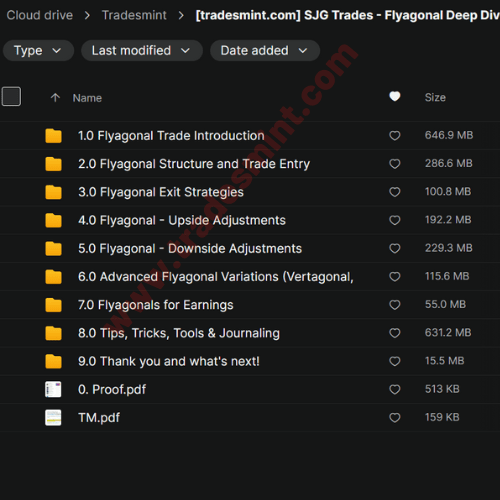Click the folder icon for 8.0 Tips, Tricks, Tools

point(53,333)
